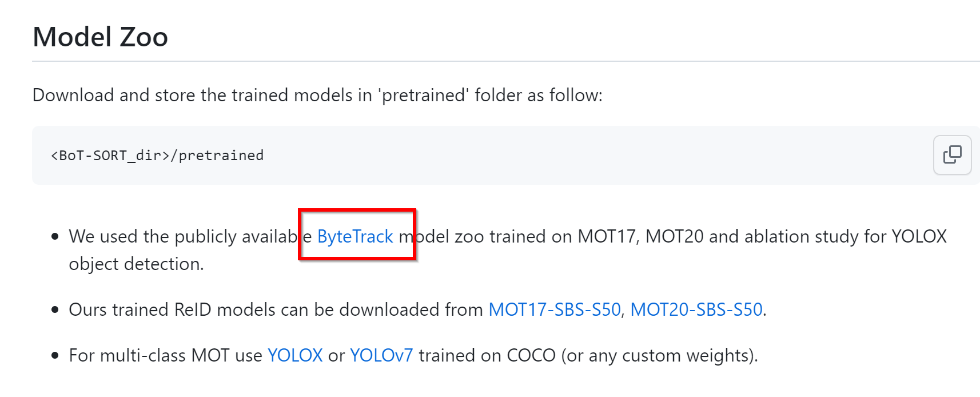
Task: Click the Model Zoo heading
Action: [101, 37]
